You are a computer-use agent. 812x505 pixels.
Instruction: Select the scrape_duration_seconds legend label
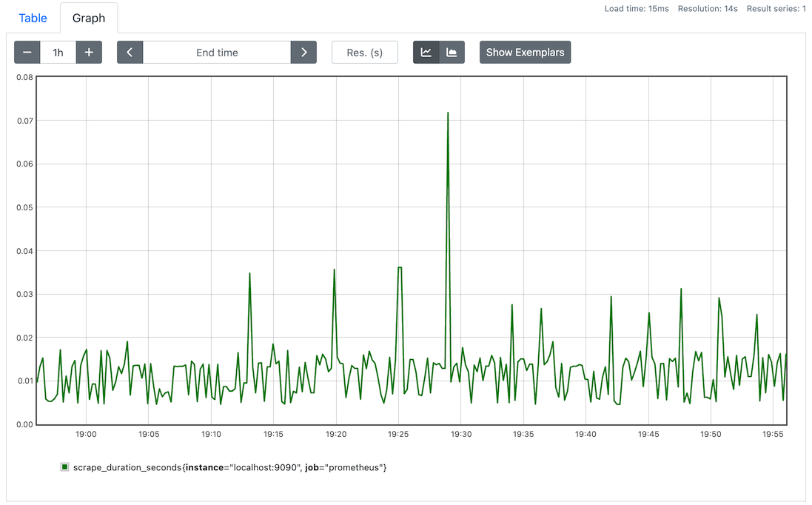(229, 467)
